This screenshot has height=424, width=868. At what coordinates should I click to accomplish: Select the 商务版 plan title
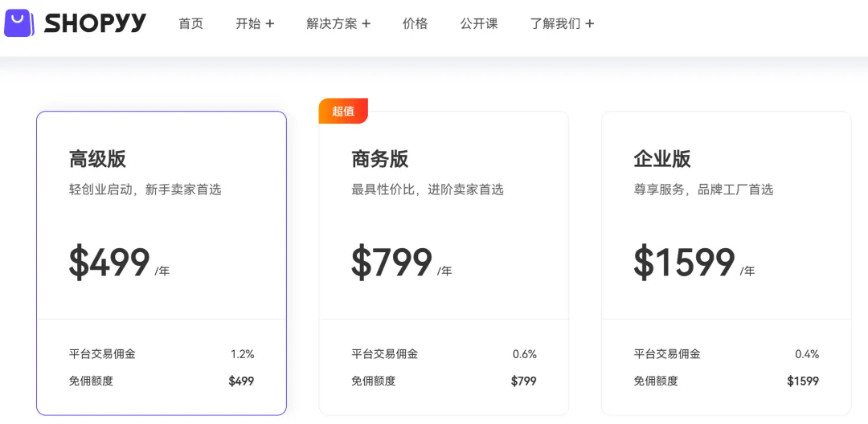pyautogui.click(x=379, y=159)
